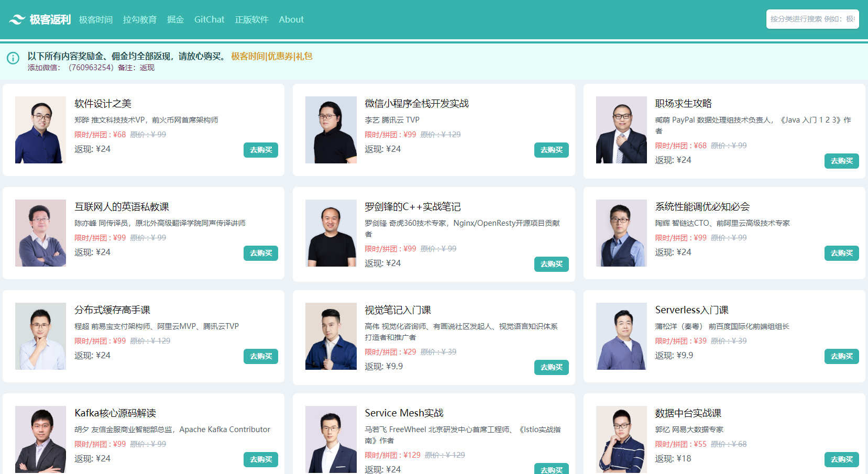Open the 拉勾教育 navigation item
868x474 pixels.
tap(140, 20)
